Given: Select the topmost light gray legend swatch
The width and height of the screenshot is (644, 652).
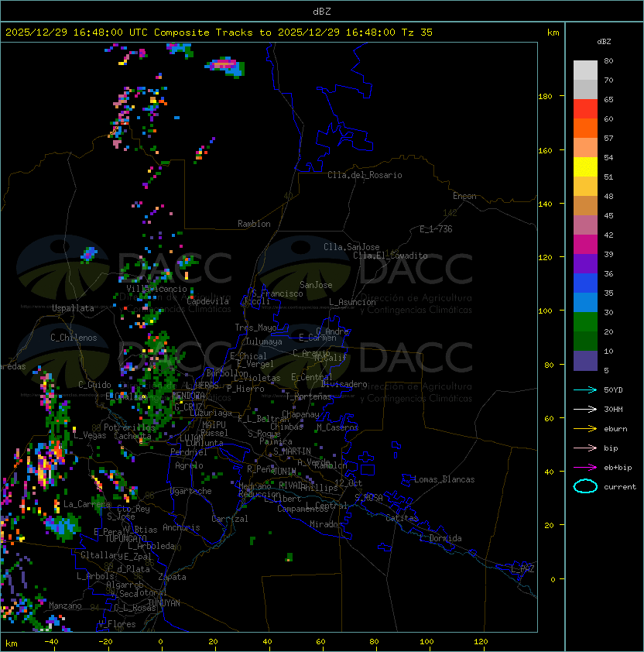Looking at the screenshot, I should click(585, 70).
